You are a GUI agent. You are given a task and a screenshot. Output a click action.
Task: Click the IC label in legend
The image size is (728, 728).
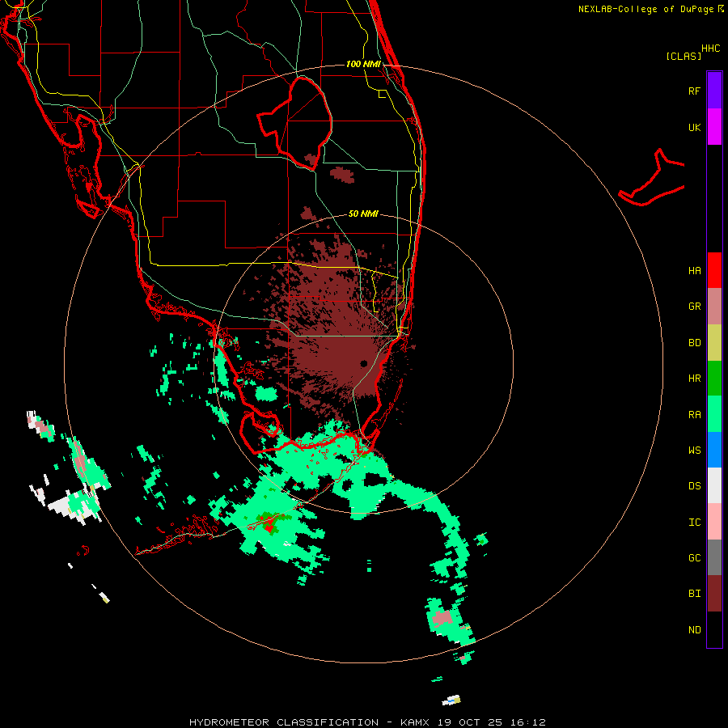tap(694, 523)
